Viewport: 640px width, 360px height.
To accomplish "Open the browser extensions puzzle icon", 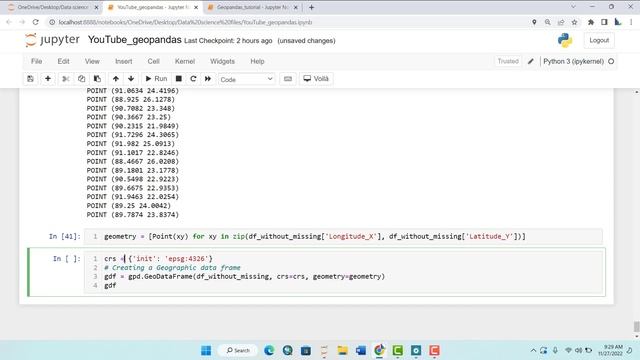I will tap(591, 22).
